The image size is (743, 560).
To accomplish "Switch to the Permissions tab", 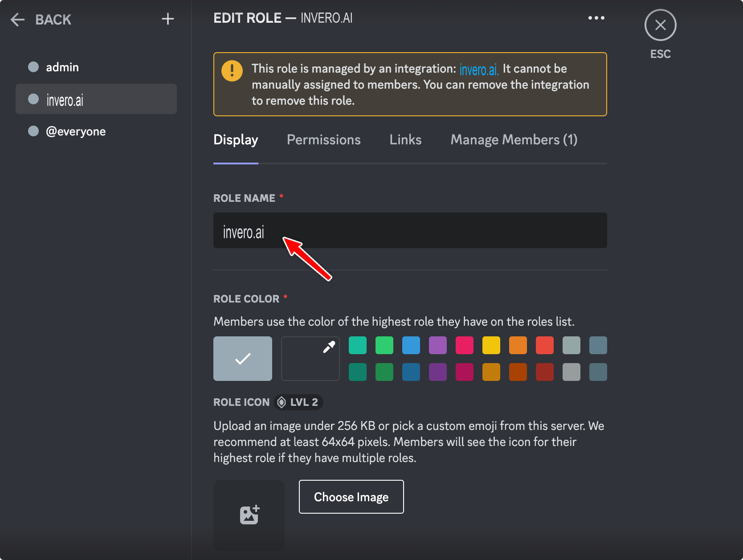I will (x=324, y=140).
